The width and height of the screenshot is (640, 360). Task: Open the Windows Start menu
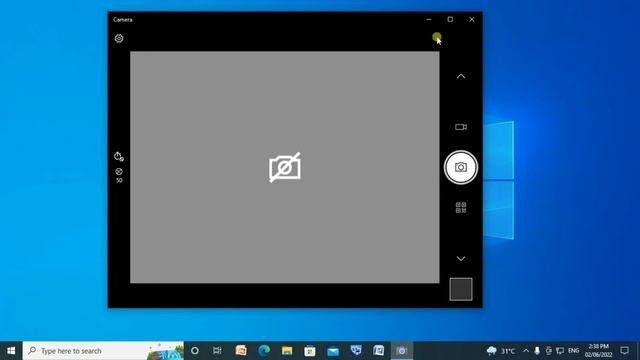(11, 351)
